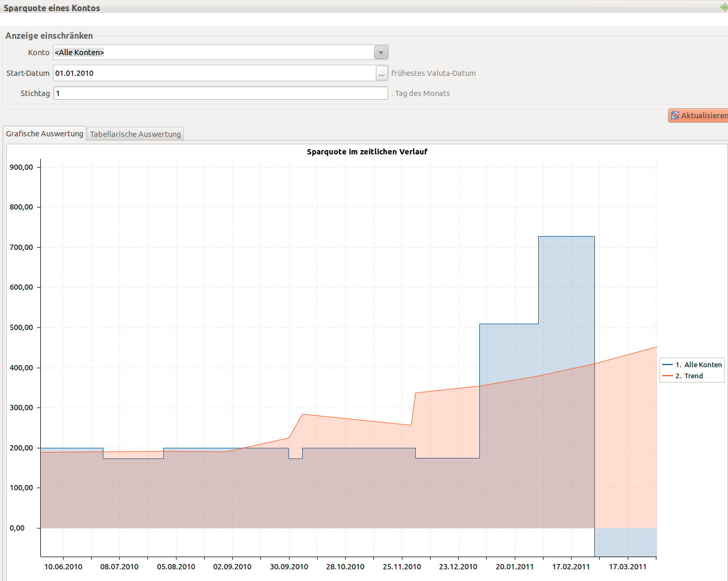Open the Konto dropdown arrow
This screenshot has height=581, width=728.
coord(381,53)
